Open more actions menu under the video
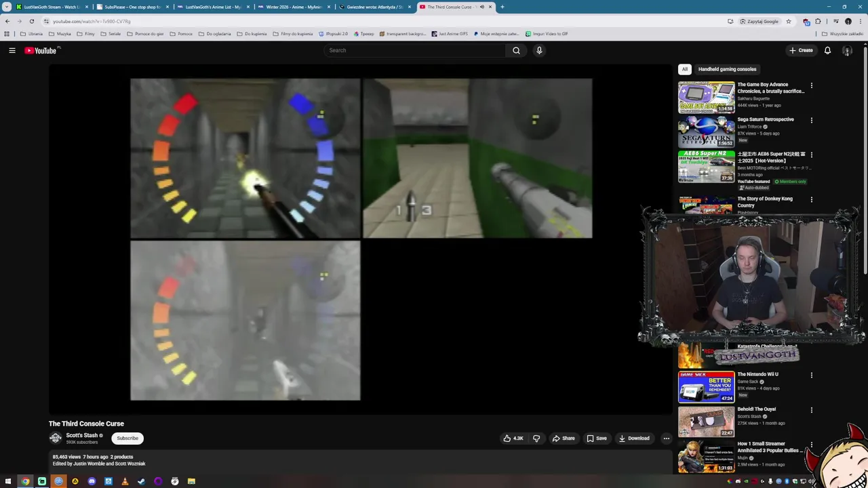 coord(666,439)
